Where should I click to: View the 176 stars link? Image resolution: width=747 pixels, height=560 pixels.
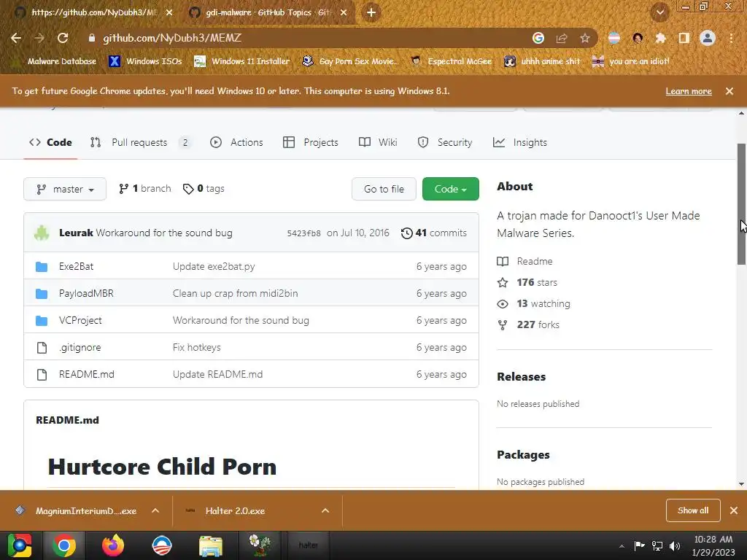tap(527, 282)
